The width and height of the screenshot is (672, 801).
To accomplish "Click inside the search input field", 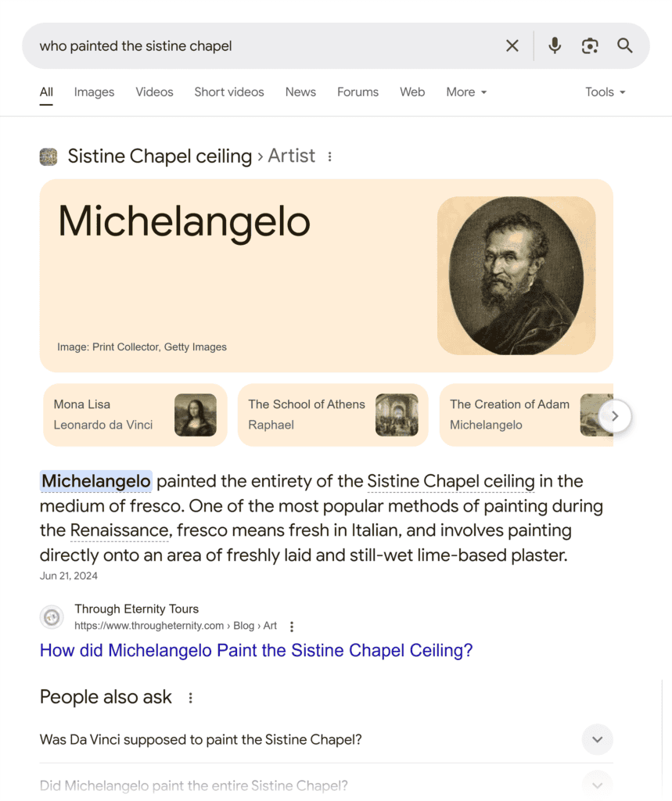I will (x=235, y=45).
